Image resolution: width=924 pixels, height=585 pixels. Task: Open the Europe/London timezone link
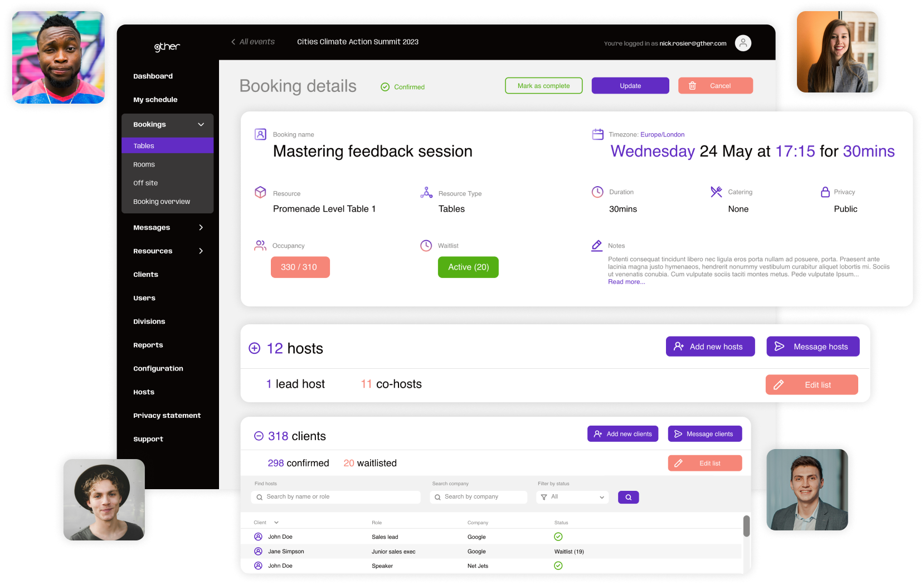pos(662,134)
